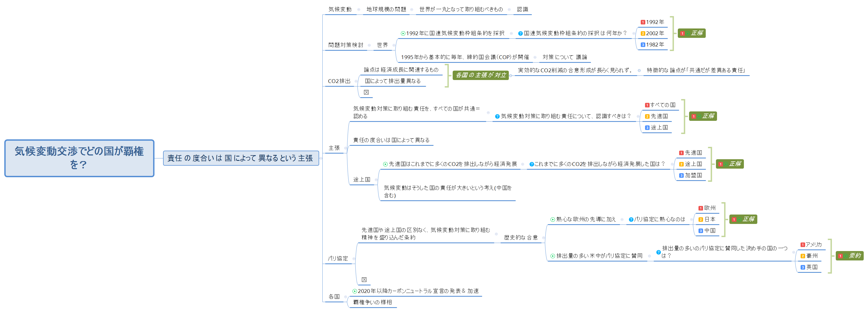Image resolution: width=868 pixels, height=312 pixels.
Task: Select the central topic 「気候変動交渉でどの国が覇権を？」
Action: tap(78, 158)
